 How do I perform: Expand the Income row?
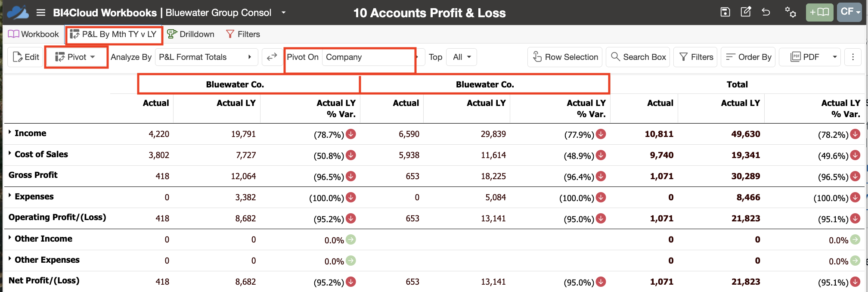point(9,133)
